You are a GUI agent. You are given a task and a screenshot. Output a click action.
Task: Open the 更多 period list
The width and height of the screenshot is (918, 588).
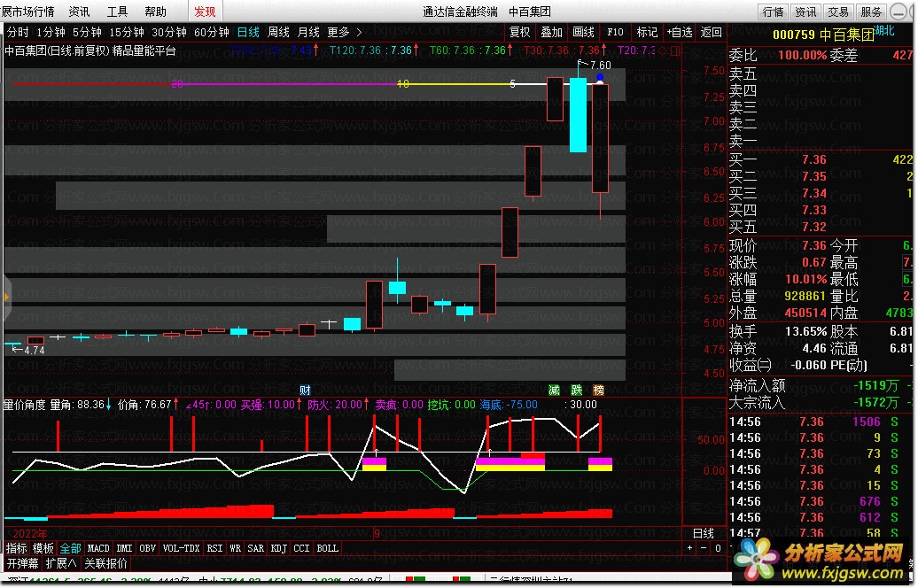pyautogui.click(x=338, y=32)
